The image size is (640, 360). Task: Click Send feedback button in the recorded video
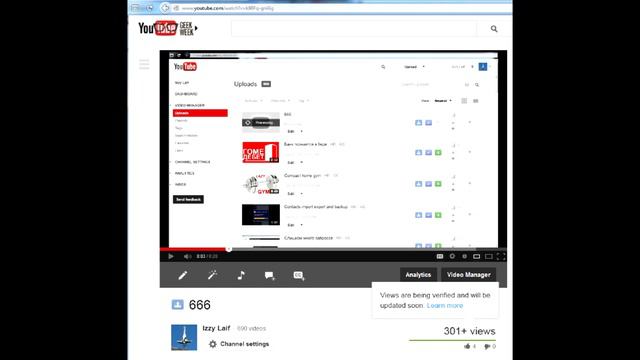tap(188, 200)
